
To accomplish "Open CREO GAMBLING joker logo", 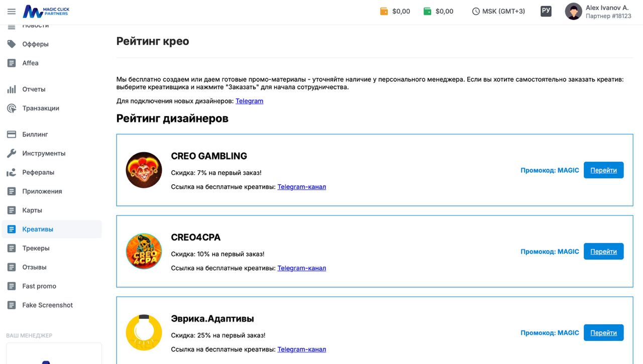I will 144,170.
